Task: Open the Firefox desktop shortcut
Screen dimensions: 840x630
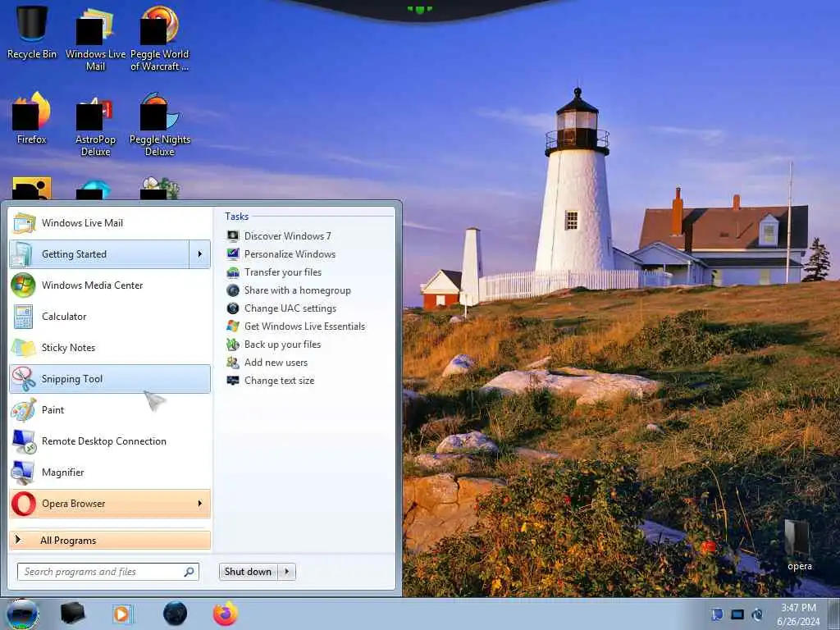Action: point(32,119)
